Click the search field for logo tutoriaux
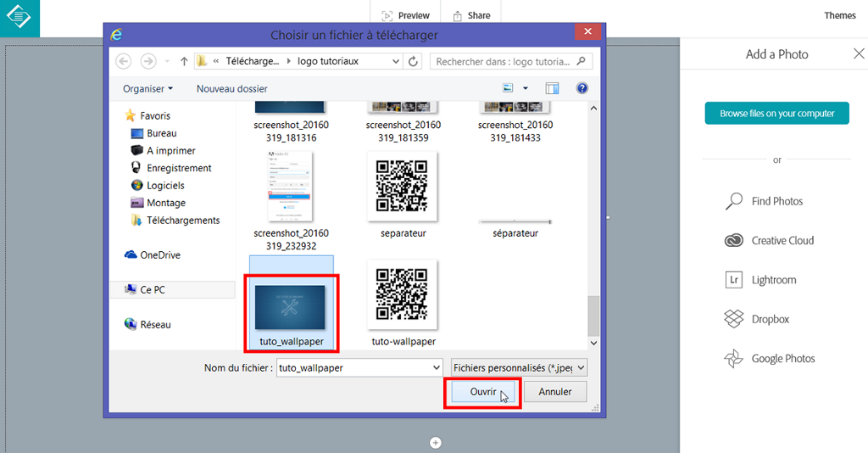The image size is (868, 453). point(504,61)
